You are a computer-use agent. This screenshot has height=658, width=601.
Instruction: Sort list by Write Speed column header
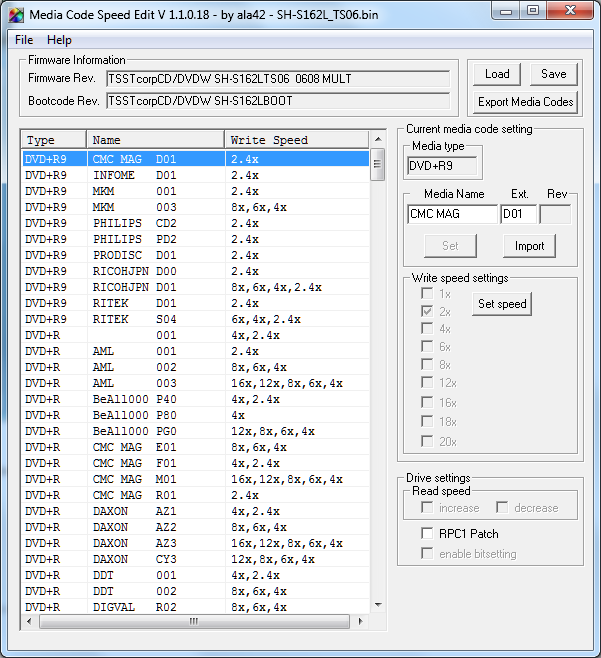pyautogui.click(x=297, y=140)
